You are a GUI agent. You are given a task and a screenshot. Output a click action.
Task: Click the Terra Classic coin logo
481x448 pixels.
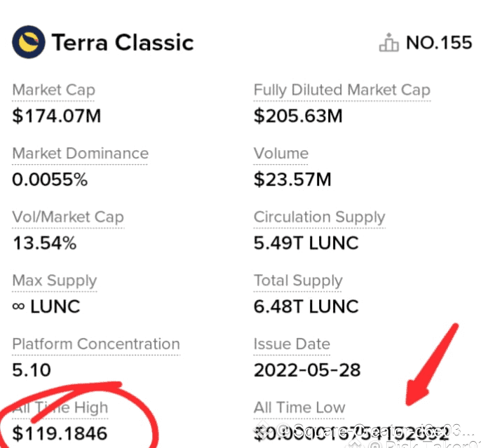coord(28,43)
